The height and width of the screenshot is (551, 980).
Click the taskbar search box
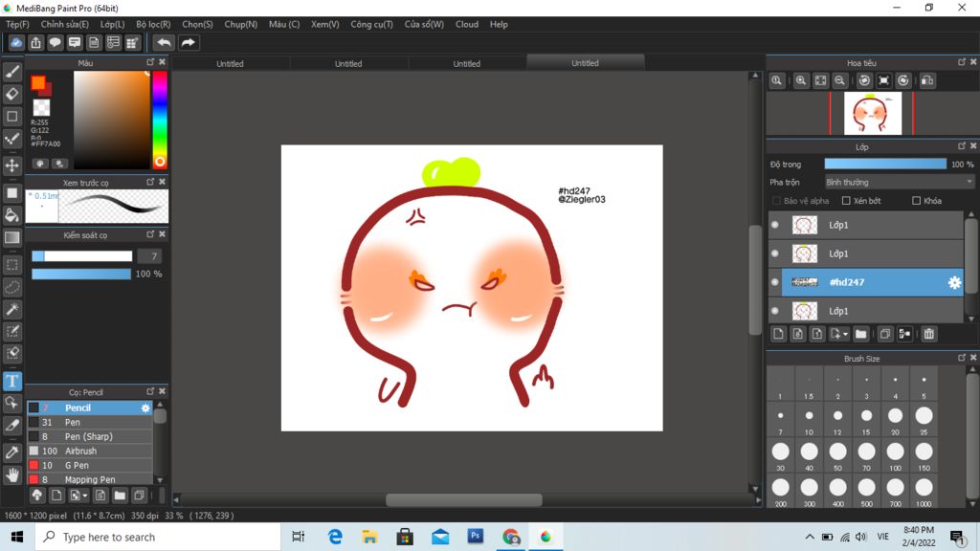(x=158, y=537)
